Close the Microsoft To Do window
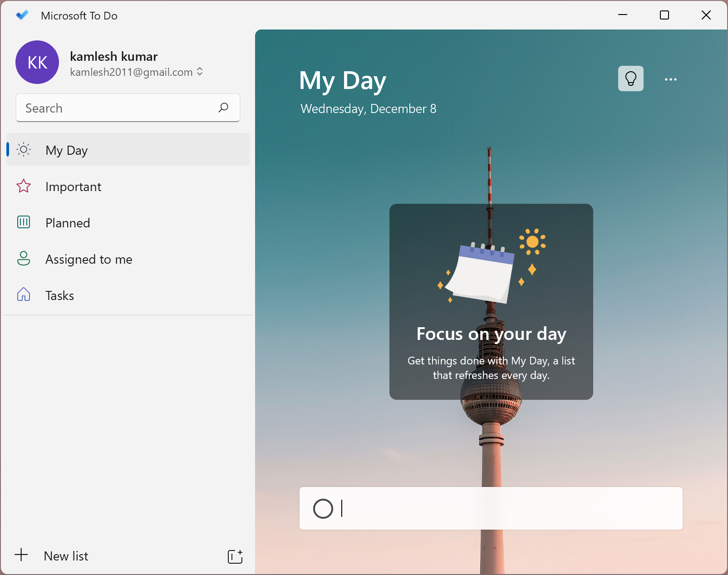The image size is (728, 575). [x=706, y=15]
